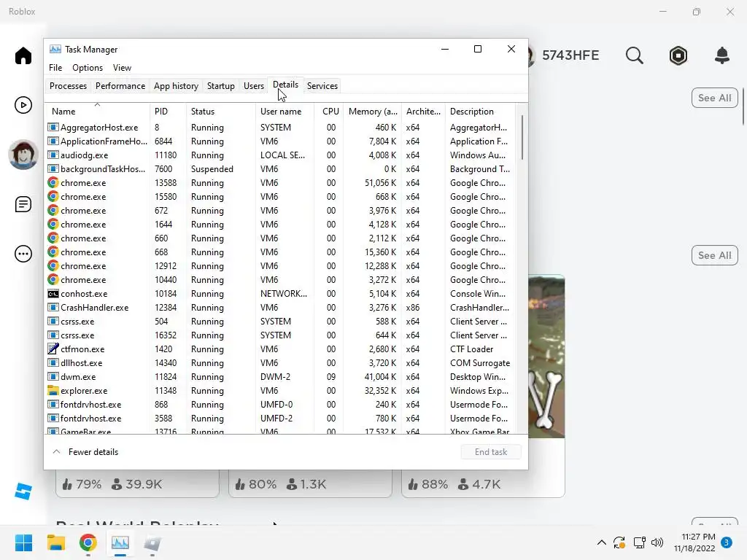Click the lower See All button in Roblox
The image size is (747, 560).
[715, 255]
